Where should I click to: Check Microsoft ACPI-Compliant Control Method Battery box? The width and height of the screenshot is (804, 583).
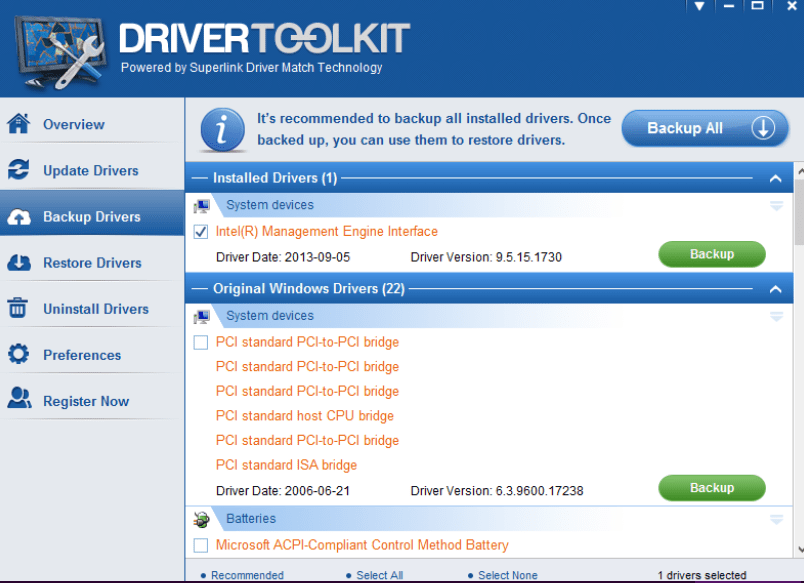[201, 546]
